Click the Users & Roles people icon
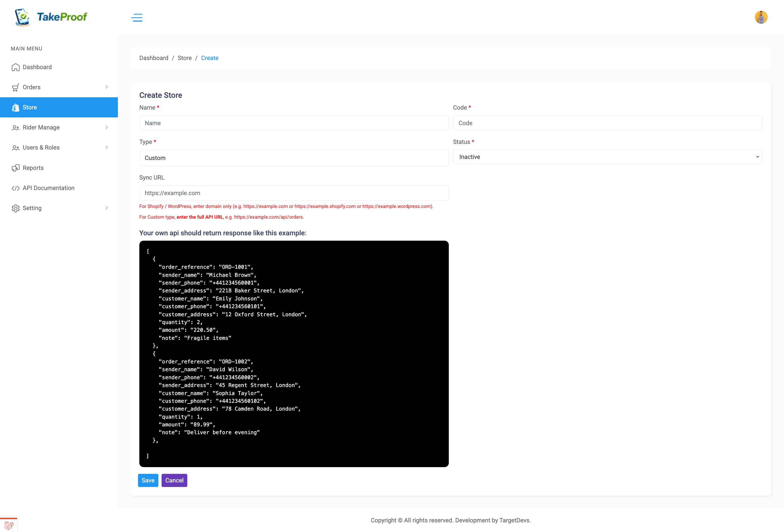 point(16,148)
